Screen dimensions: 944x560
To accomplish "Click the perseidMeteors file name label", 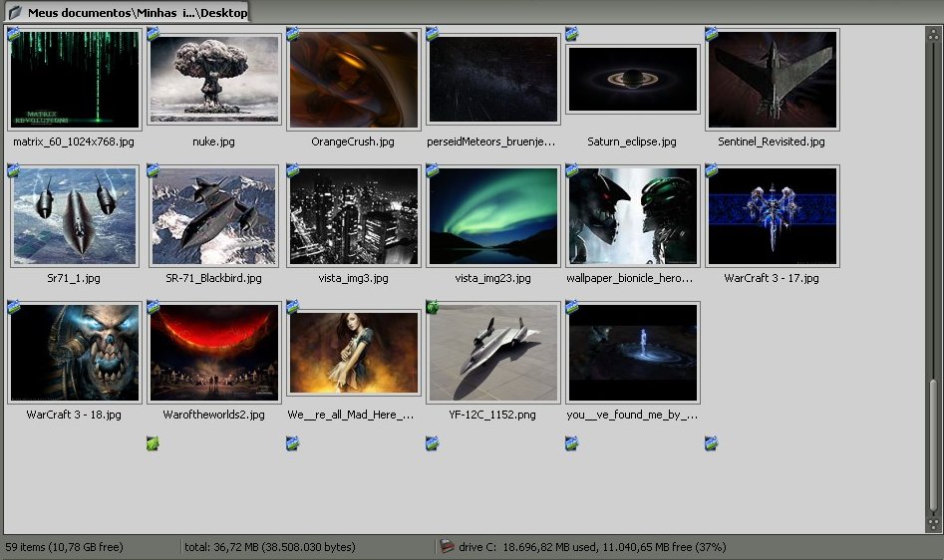I will click(490, 142).
